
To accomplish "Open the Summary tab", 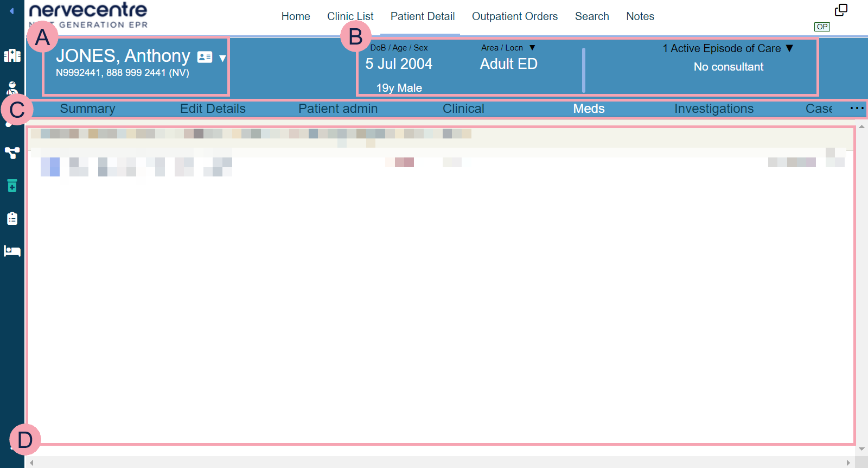I will point(87,109).
